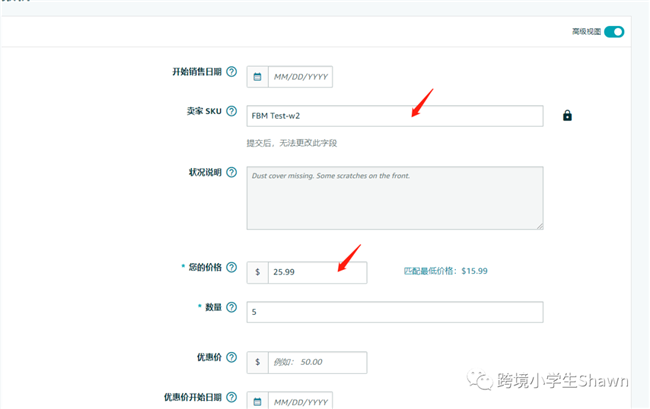Image resolution: width=650 pixels, height=409 pixels.
Task: Focus the 开始销售日期 date field
Action: [301, 77]
